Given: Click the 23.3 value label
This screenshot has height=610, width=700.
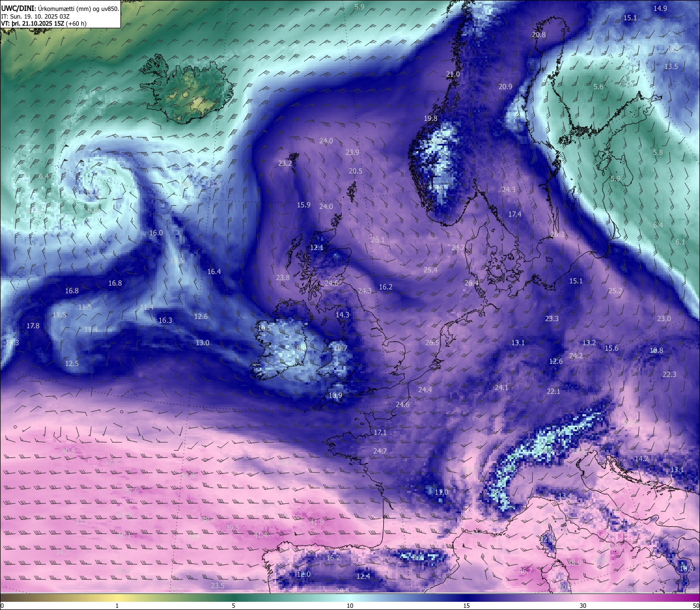Looking at the screenshot, I should (552, 318).
